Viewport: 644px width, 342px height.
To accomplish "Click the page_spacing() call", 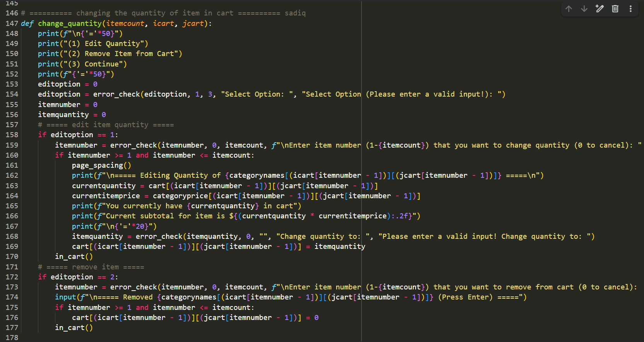I will [x=101, y=165].
